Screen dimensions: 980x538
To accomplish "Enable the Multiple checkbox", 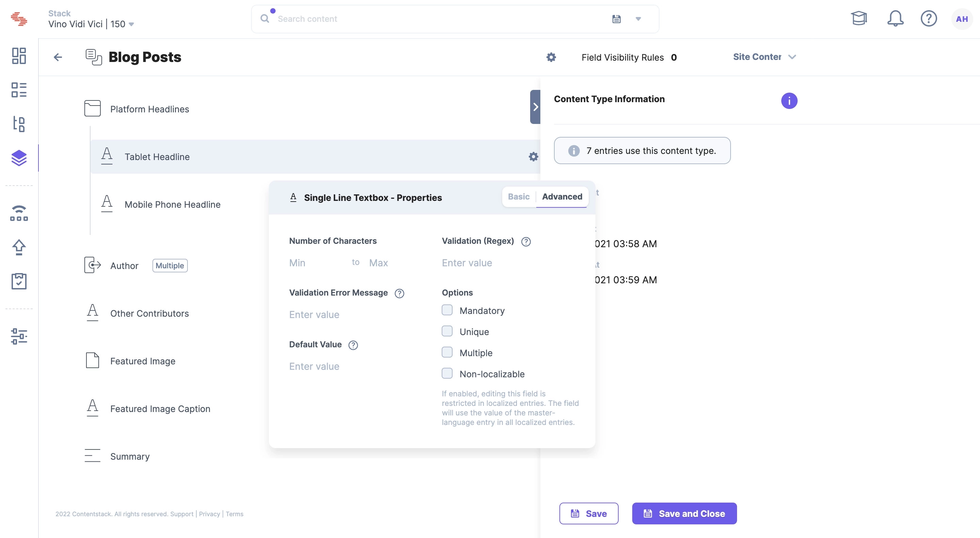I will [447, 352].
